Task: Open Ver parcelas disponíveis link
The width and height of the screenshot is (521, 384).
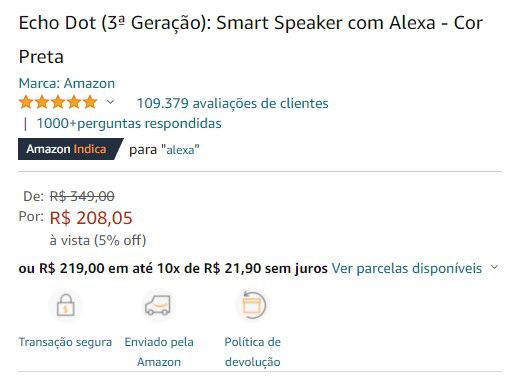Action: tap(407, 268)
